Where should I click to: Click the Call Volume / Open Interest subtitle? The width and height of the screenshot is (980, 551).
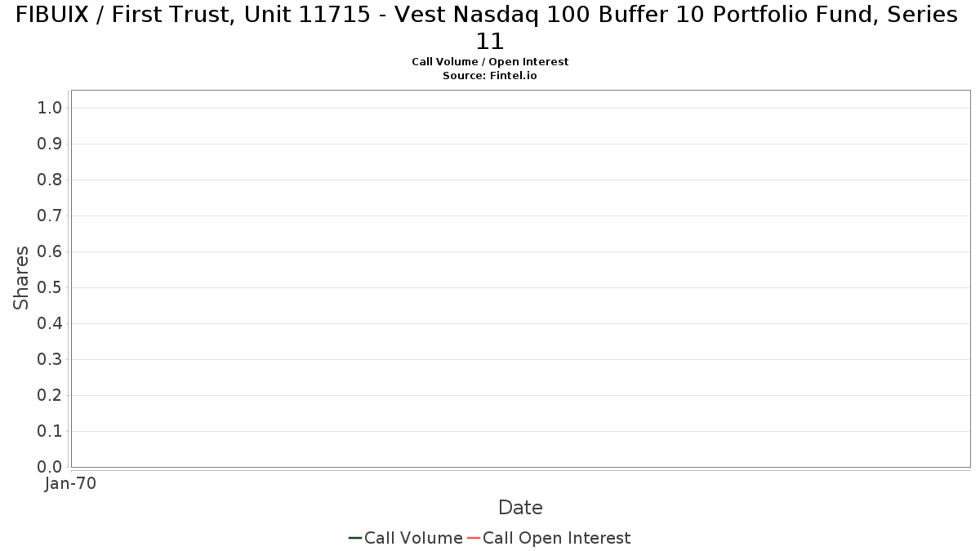click(x=490, y=62)
